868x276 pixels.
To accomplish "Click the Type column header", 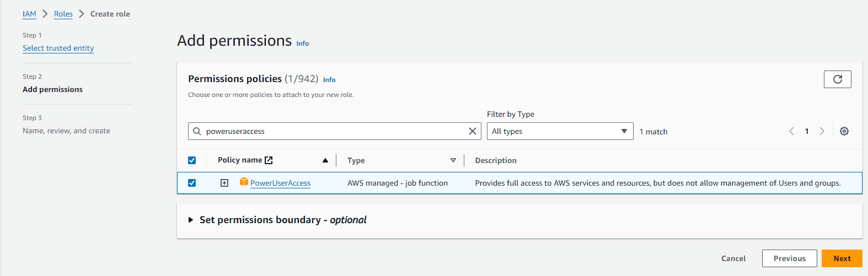I will [x=356, y=160].
